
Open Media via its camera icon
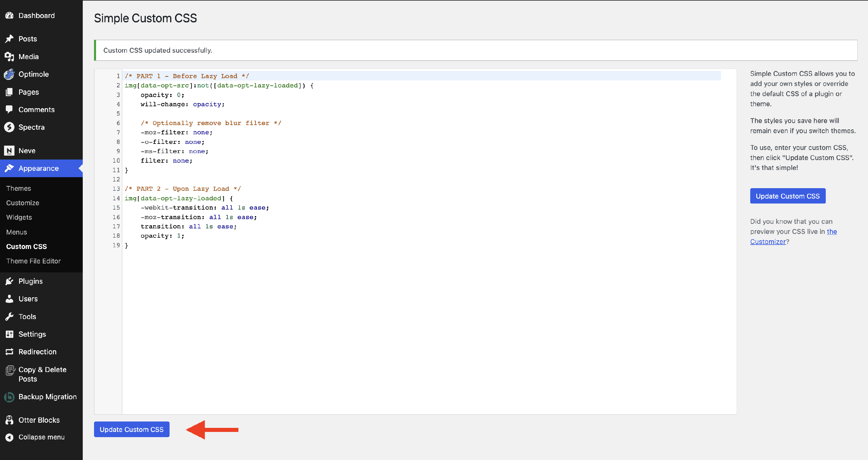[10, 57]
